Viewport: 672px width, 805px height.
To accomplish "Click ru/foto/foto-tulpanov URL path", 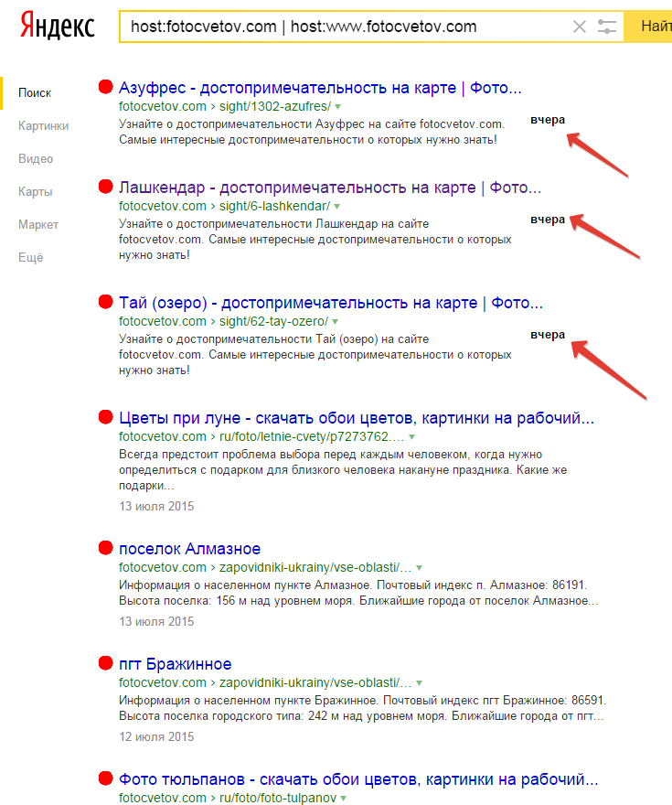I will coord(278,798).
